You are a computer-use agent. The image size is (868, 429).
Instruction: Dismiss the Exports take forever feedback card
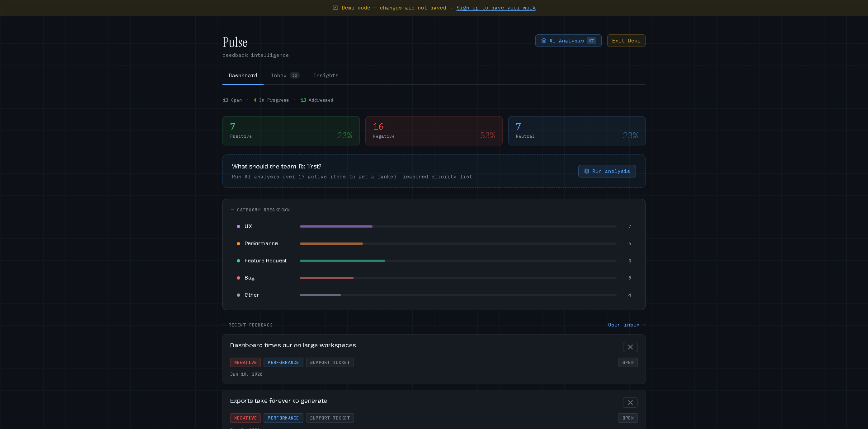[x=630, y=402]
